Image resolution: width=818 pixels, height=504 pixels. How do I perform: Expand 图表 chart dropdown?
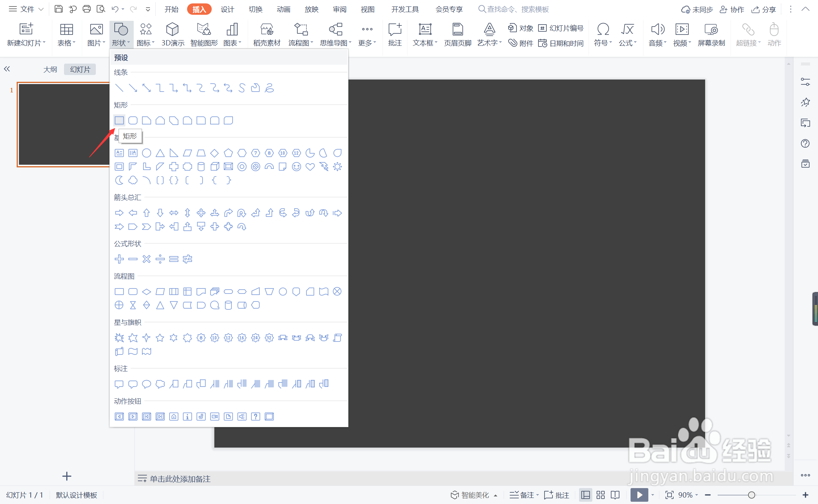click(232, 35)
